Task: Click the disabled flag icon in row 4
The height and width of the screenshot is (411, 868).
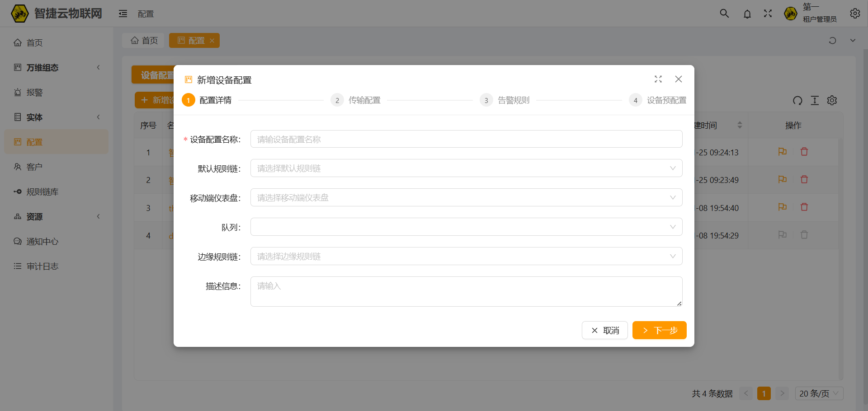Action: 783,235
